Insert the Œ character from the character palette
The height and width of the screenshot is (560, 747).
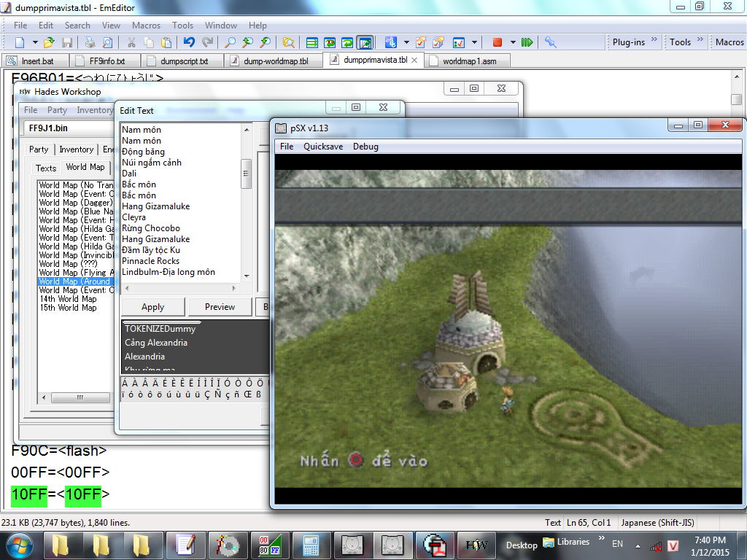pyautogui.click(x=247, y=394)
